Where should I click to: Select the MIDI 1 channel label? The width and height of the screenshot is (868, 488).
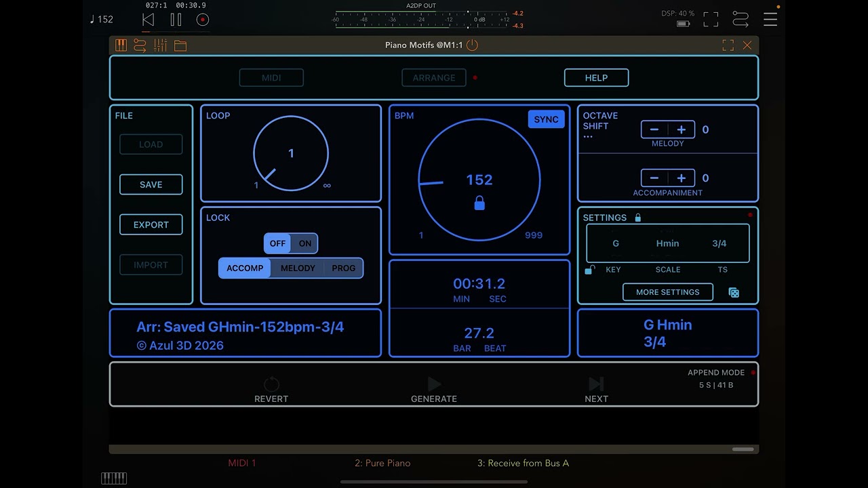242,463
